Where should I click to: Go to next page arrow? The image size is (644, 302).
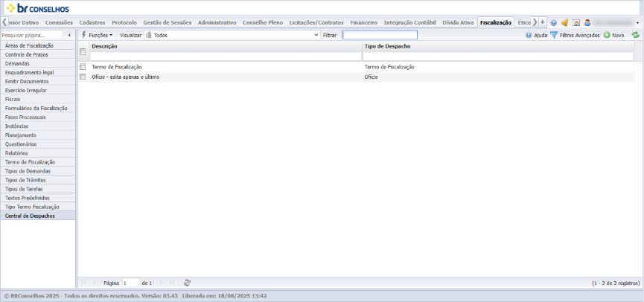pos(161,283)
